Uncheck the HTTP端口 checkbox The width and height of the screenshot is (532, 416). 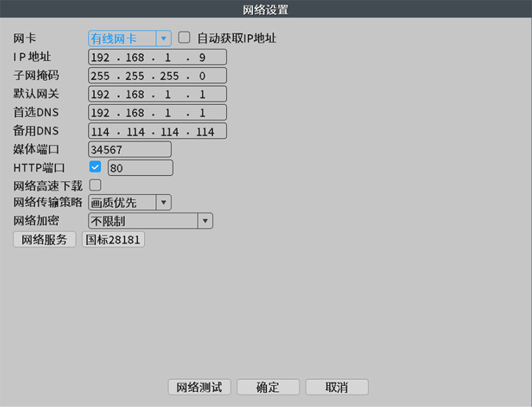[95, 167]
